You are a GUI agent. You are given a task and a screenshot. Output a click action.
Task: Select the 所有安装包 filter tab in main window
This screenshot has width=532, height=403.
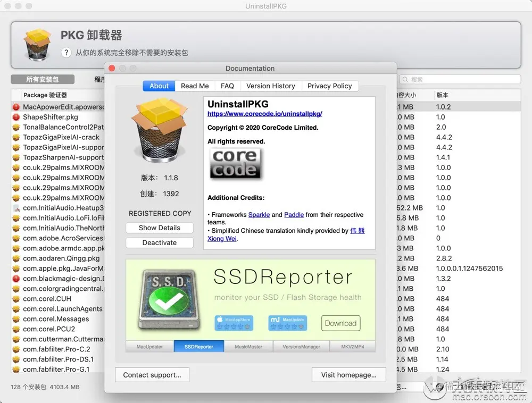coord(43,79)
